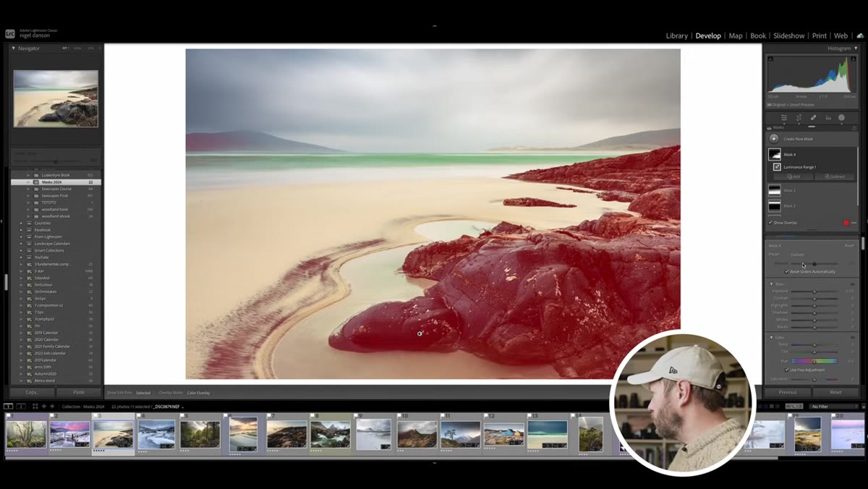Click the Reset button at bottom right
The width and height of the screenshot is (868, 489).
coord(835,392)
